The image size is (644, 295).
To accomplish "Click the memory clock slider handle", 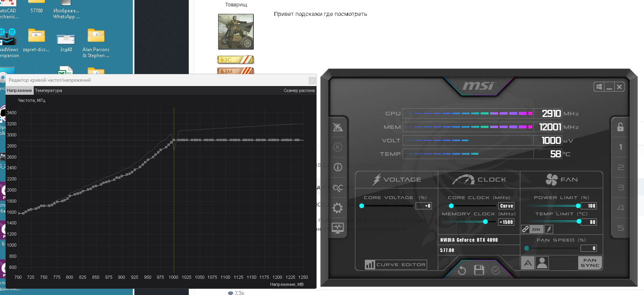I will [x=485, y=222].
